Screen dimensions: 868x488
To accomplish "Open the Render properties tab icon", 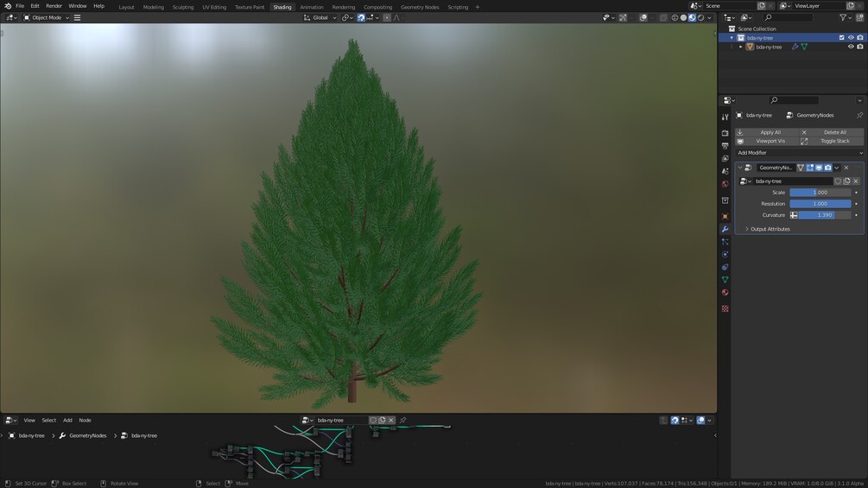I will point(725,133).
